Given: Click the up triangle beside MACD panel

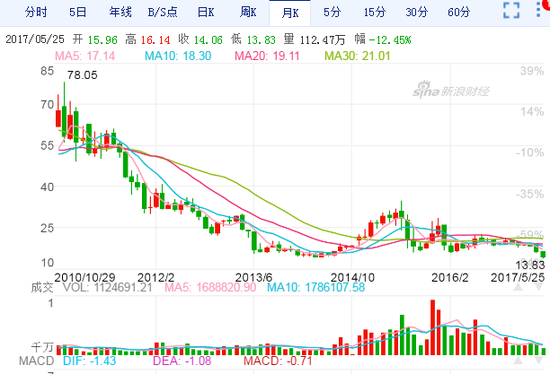Looking at the screenshot, I should click(518, 360).
